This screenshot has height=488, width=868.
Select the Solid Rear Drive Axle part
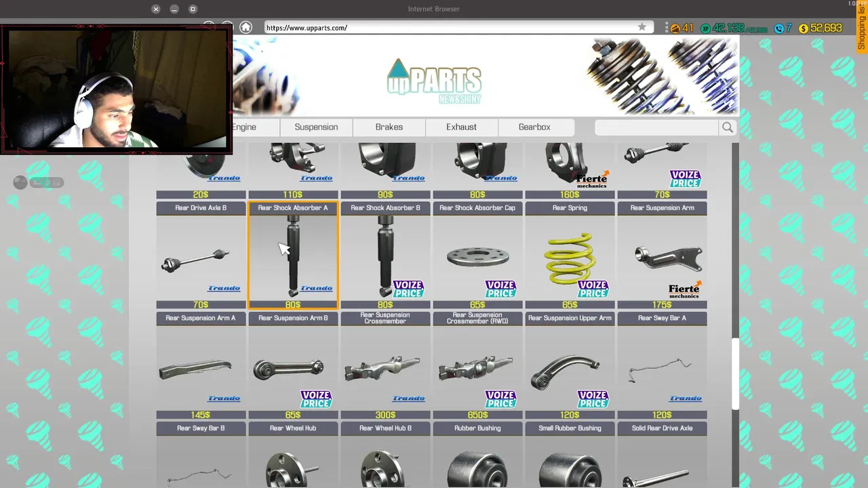(x=662, y=455)
